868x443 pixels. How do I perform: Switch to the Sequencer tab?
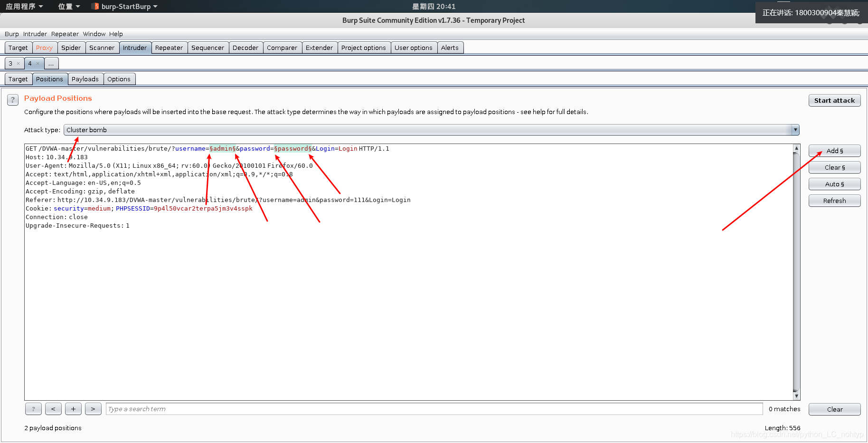[208, 48]
